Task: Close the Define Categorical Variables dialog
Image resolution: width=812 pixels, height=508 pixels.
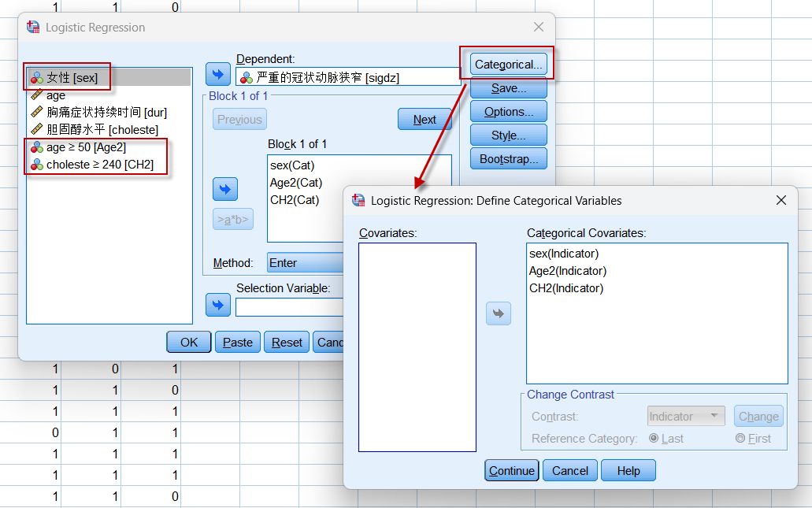Action: 781,200
